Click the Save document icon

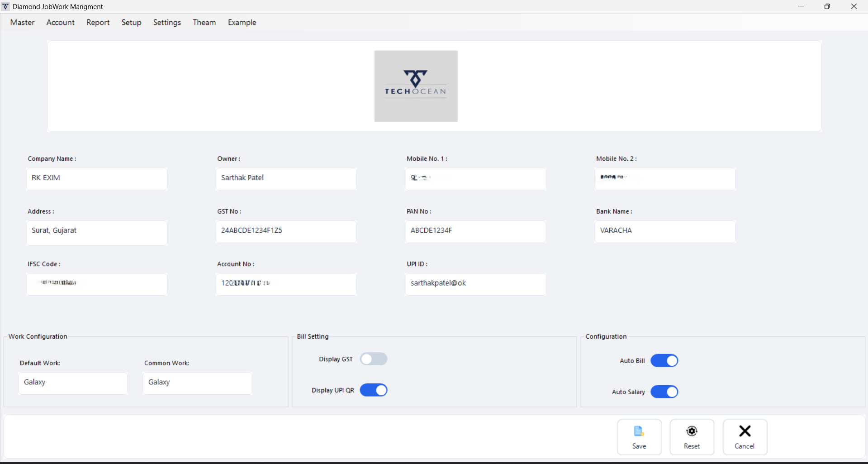(x=639, y=431)
